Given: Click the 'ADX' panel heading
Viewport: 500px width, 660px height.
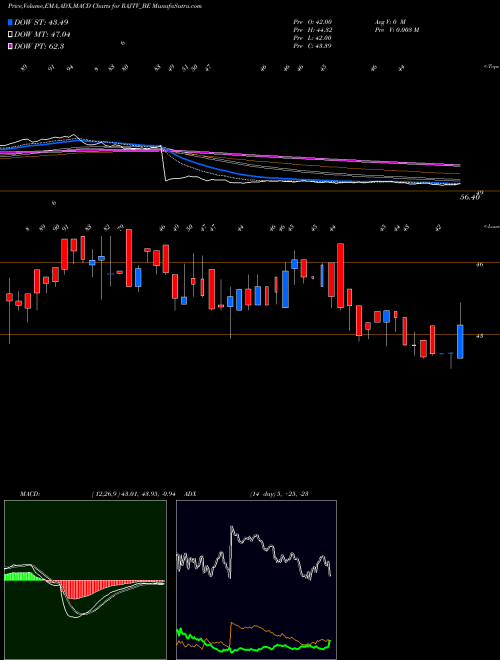Looking at the screenshot, I should (191, 494).
